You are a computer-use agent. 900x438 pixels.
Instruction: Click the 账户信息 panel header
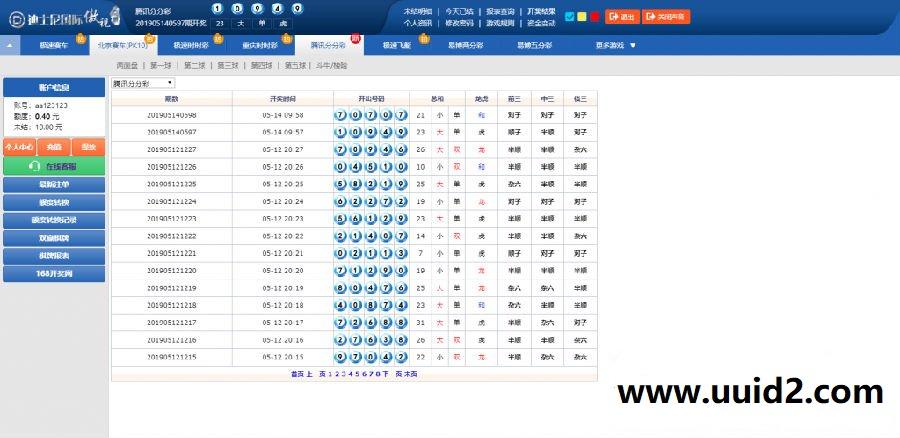pos(54,88)
